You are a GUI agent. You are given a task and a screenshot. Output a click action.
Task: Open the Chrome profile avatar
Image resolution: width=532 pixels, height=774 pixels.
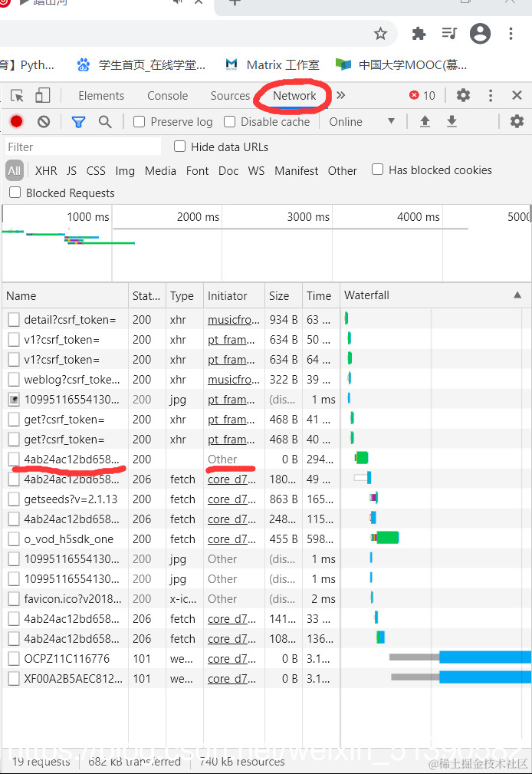point(480,34)
